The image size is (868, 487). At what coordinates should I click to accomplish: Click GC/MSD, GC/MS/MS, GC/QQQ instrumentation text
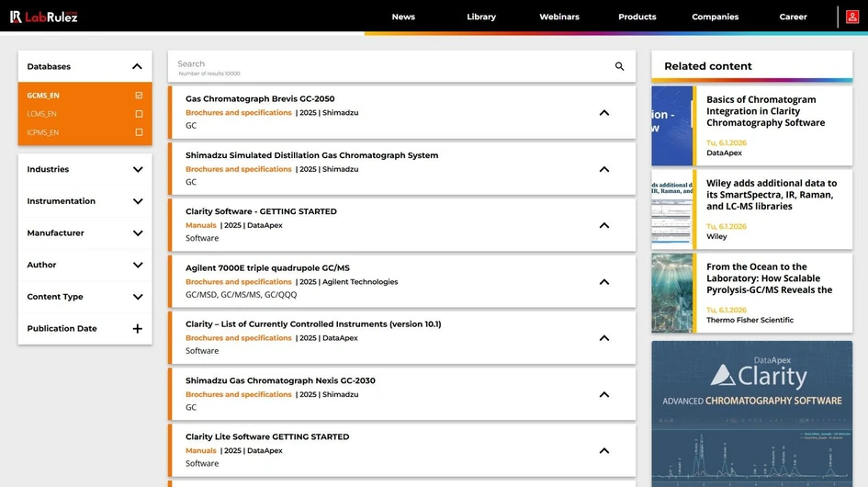[x=241, y=295]
